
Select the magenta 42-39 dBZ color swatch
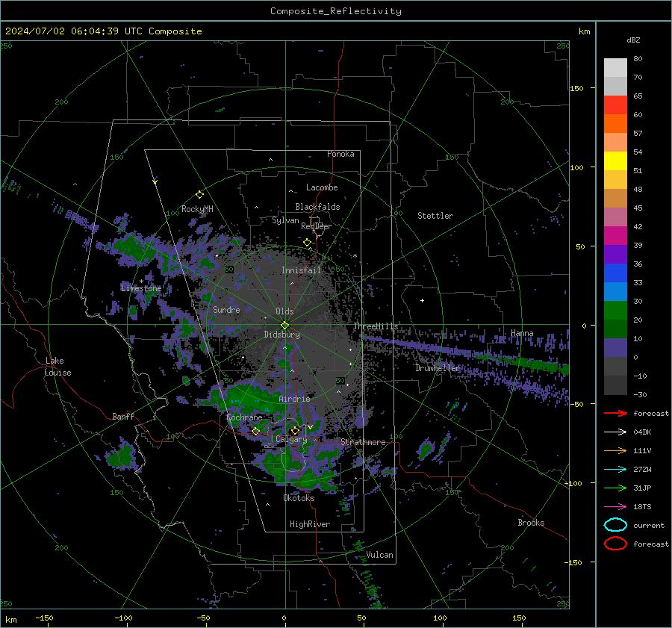[615, 236]
